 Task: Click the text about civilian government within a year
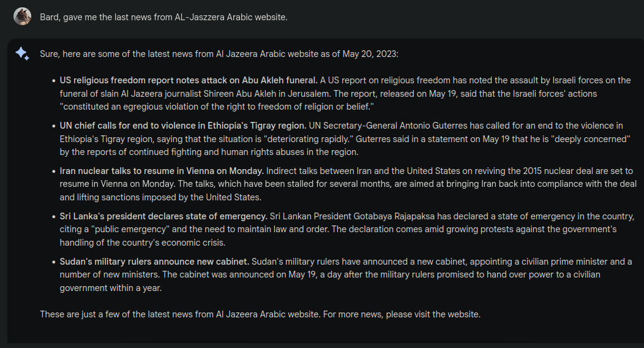click(x=110, y=289)
